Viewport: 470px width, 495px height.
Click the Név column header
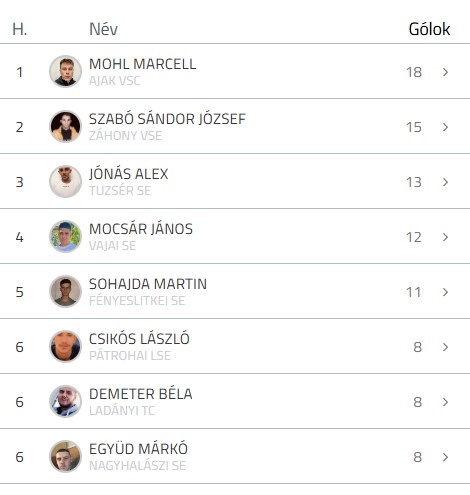103,29
